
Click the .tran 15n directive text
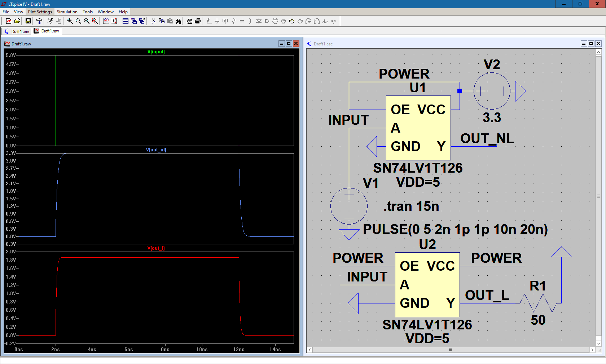click(x=411, y=206)
